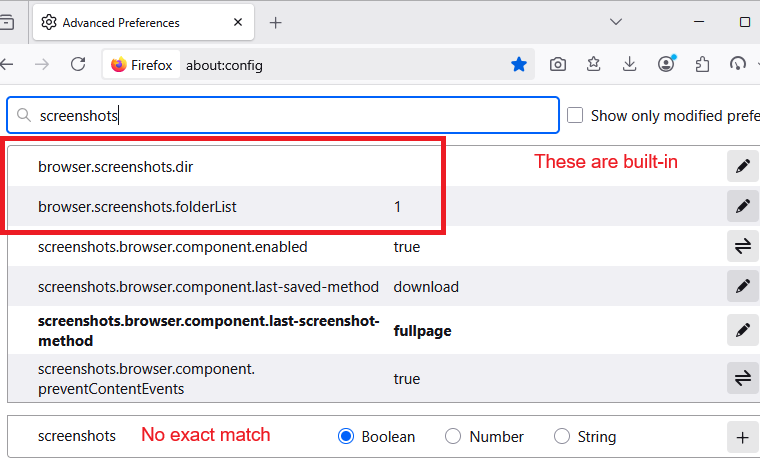Check Show only modified preferences box
This screenshot has height=467, width=760.
575,115
